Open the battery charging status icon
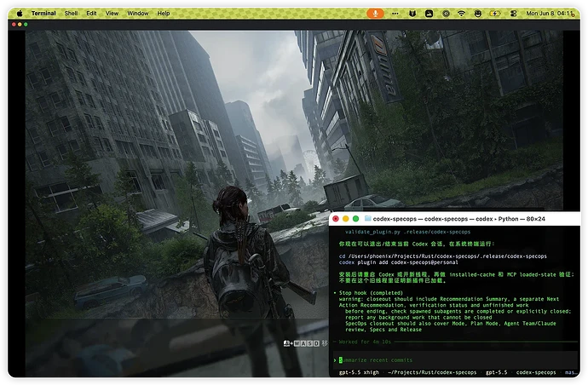The image size is (588, 385). point(495,13)
